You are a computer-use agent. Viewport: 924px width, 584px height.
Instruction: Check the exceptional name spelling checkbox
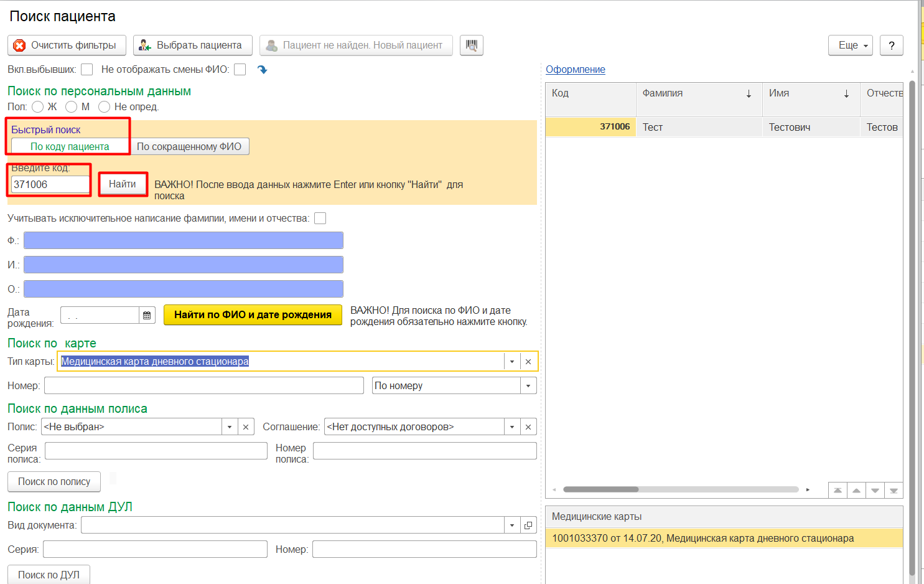320,219
